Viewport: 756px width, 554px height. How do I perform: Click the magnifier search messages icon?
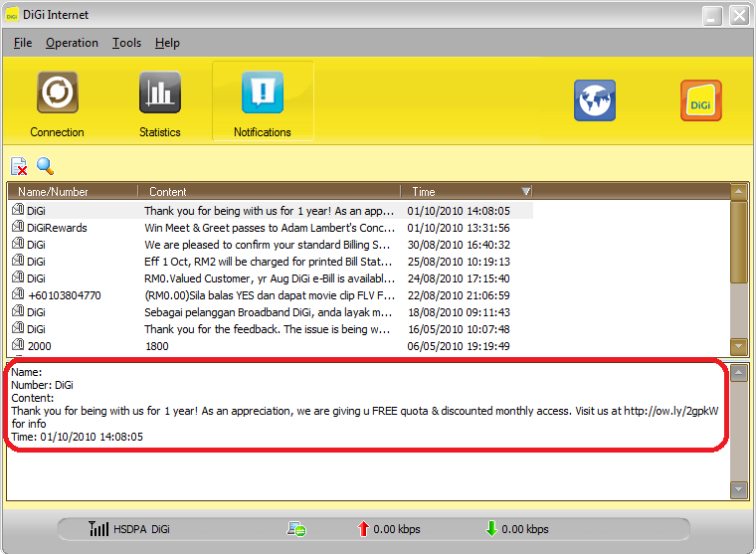[x=45, y=166]
